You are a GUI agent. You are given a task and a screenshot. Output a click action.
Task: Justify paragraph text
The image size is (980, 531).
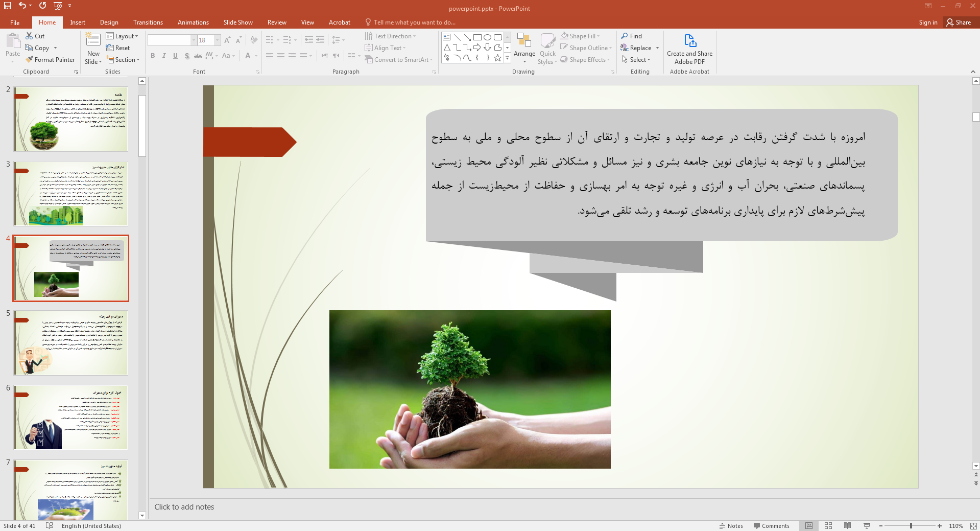pyautogui.click(x=303, y=56)
